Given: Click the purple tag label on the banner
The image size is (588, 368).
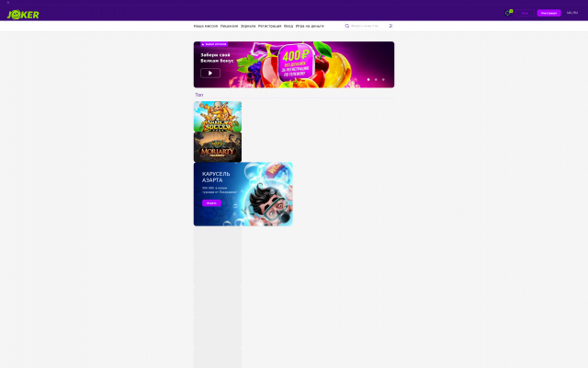Looking at the screenshot, I should click(x=214, y=44).
